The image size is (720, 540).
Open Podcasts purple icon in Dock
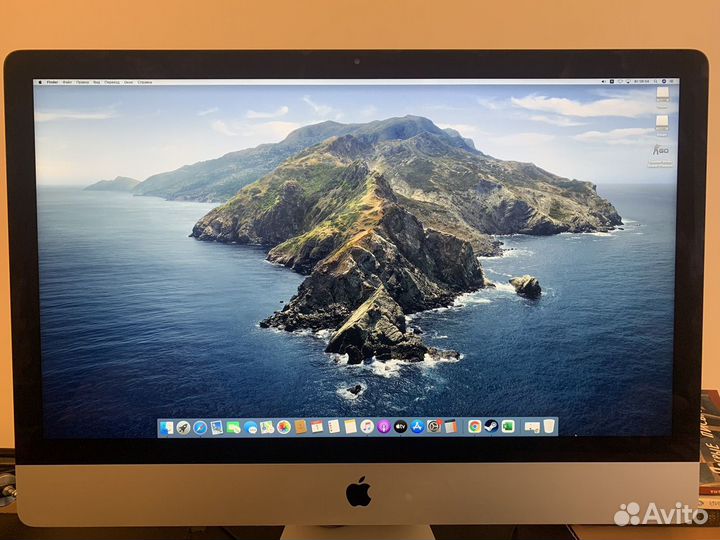tap(384, 427)
